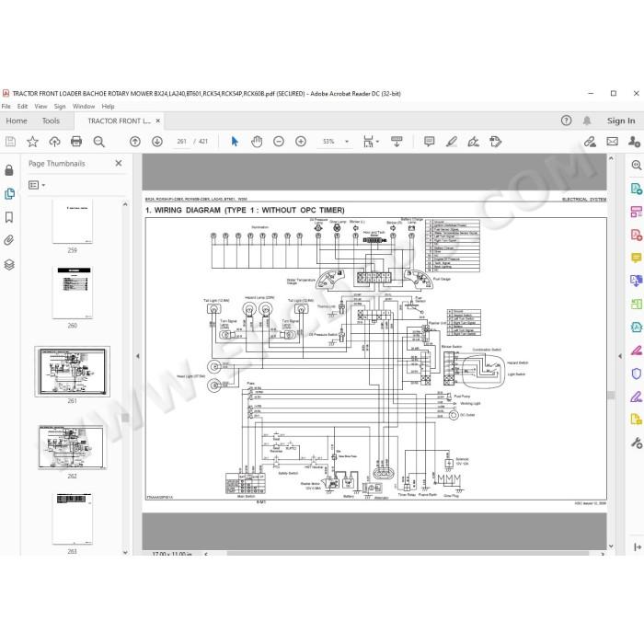Viewport: 644px width, 644px height.
Task: Open the View menu
Action: pos(40,107)
